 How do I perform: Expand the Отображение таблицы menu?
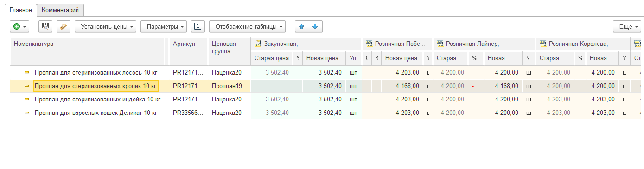tap(247, 26)
